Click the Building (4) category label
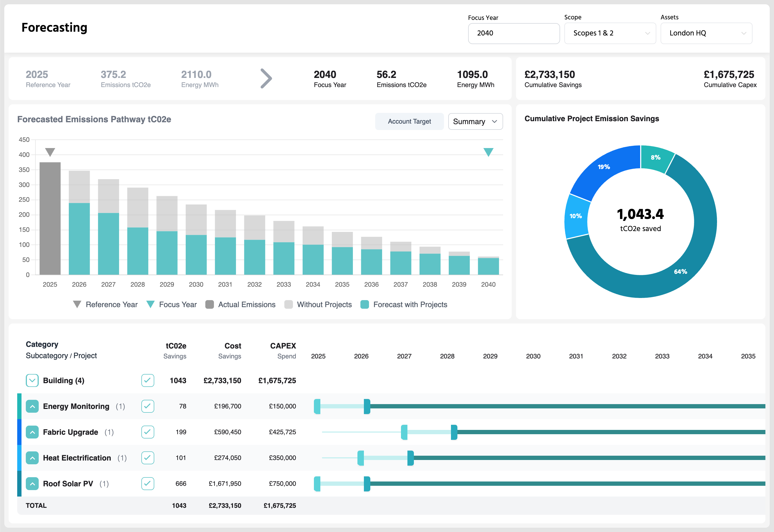Viewport: 774px width, 532px height. coord(64,381)
